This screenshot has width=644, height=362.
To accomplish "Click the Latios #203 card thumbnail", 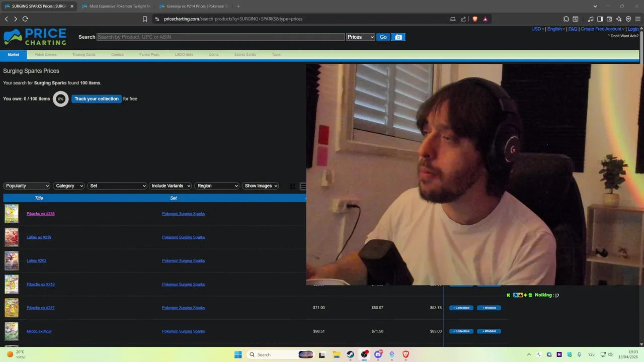I will coord(12,261).
